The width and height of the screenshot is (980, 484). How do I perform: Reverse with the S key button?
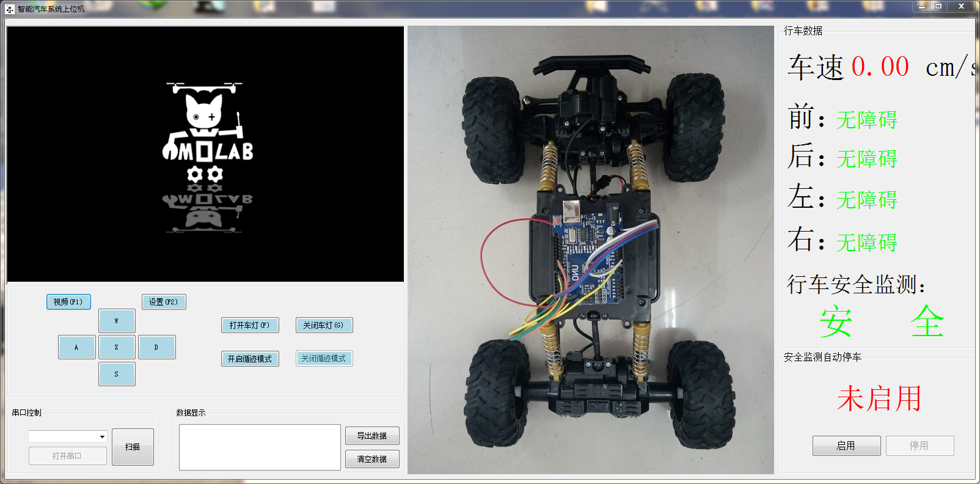click(117, 374)
